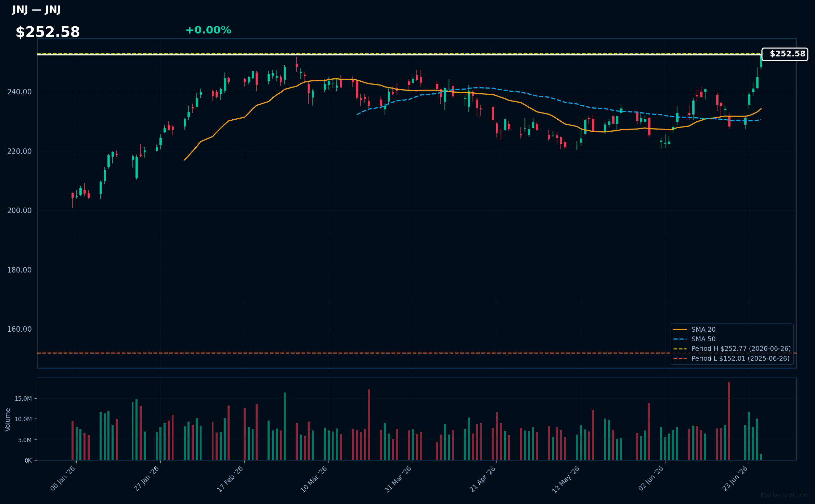The width and height of the screenshot is (815, 504).
Task: Click the 31 Mar '26 date label
Action: (398, 479)
